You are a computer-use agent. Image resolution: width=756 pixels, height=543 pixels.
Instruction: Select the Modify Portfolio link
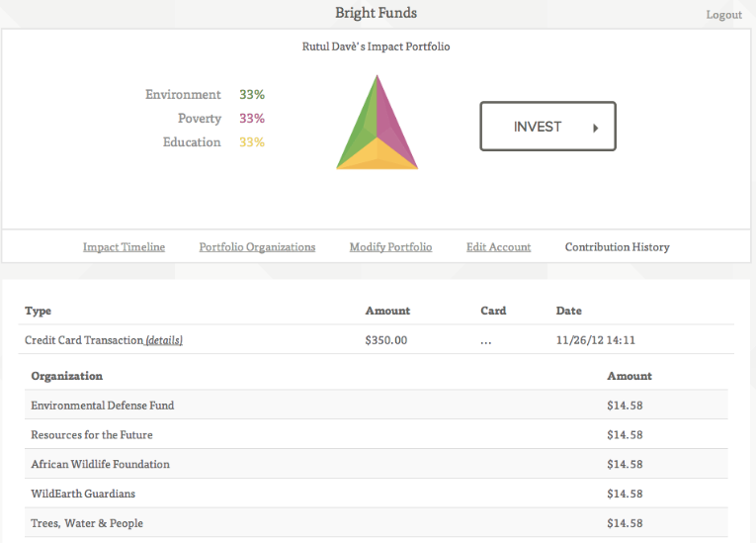[390, 247]
